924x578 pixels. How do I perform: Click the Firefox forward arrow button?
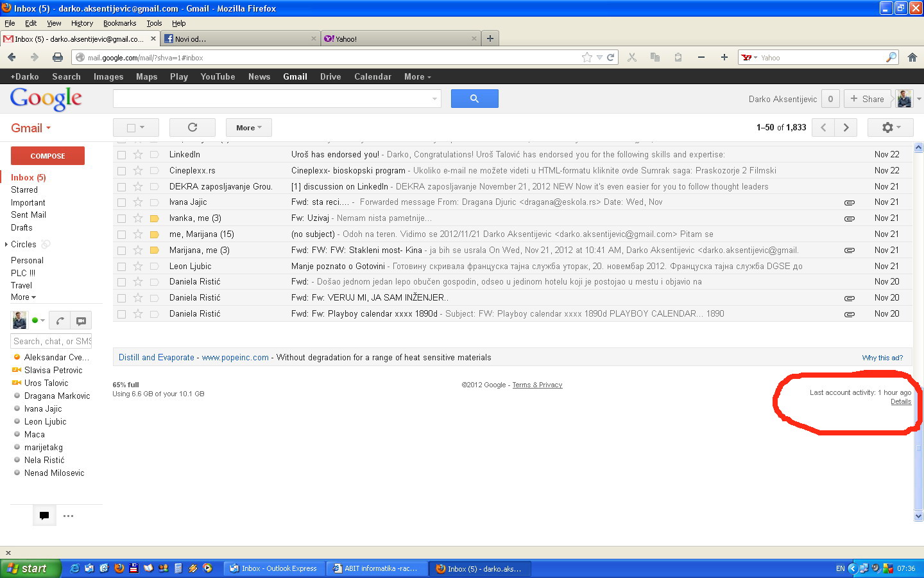click(x=34, y=57)
